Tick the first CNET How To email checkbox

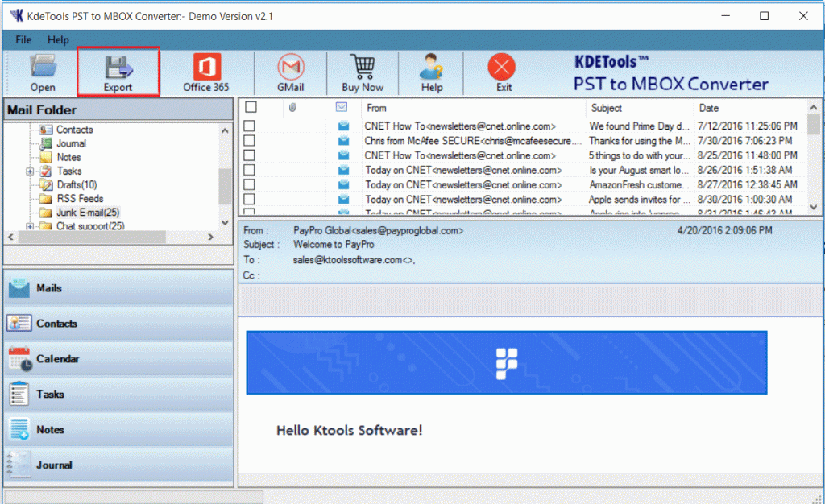[x=250, y=126]
